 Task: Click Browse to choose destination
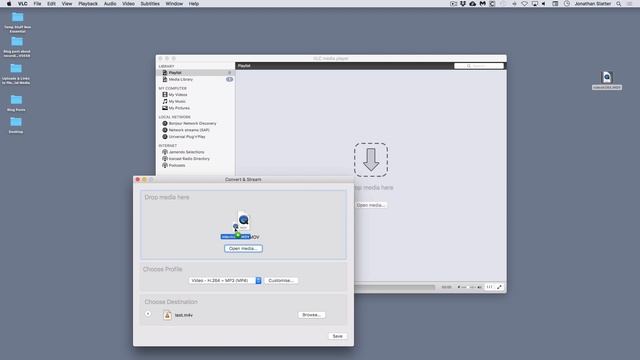click(x=312, y=315)
